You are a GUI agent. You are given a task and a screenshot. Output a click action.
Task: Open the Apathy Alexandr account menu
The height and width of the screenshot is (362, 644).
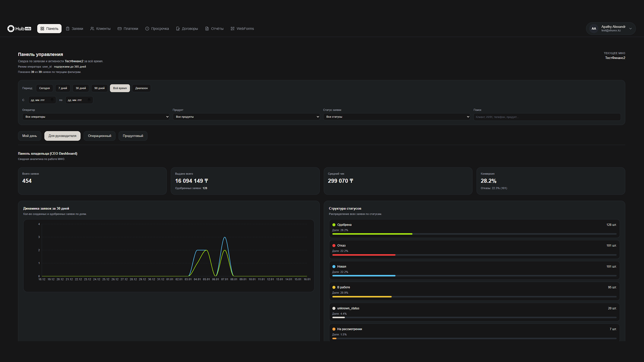click(x=611, y=28)
